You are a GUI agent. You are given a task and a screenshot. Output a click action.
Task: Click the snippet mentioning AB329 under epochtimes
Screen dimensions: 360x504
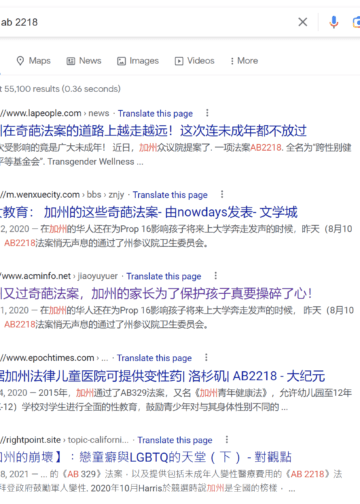pyautogui.click(x=176, y=400)
